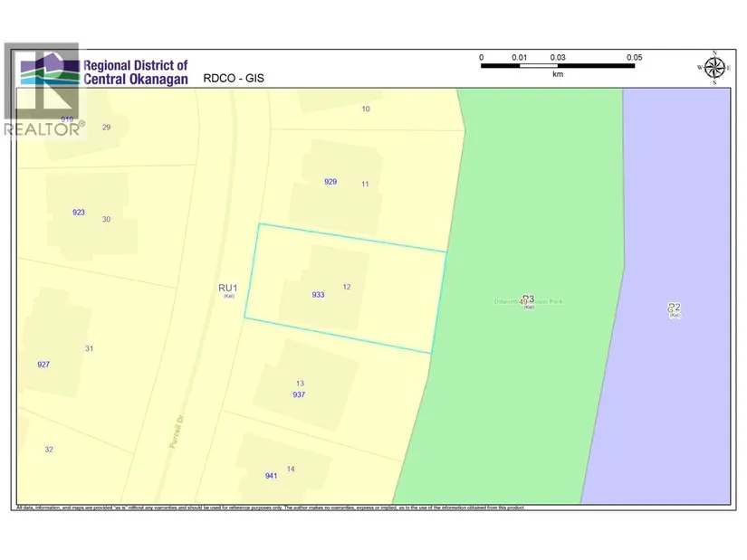Viewport: 747px width, 560px height.
Task: Select lot number 14 label
Action: coord(290,468)
